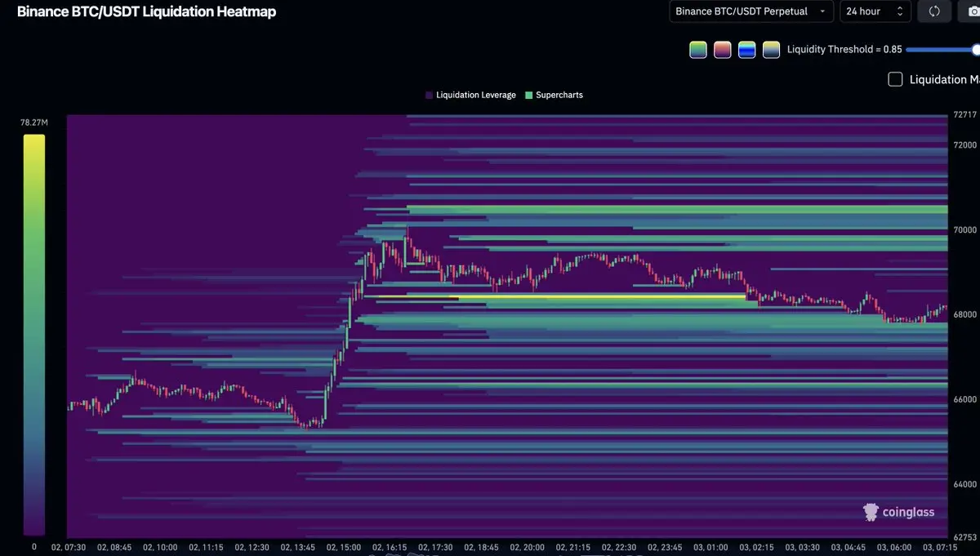Select the red-purple heatmap color theme
The image size is (980, 556).
[723, 50]
